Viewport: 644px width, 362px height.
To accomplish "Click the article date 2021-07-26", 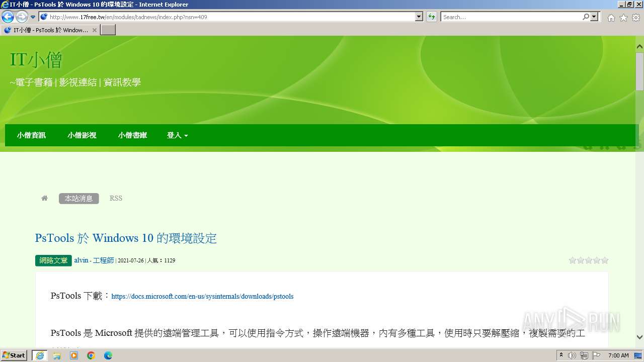I will click(x=131, y=260).
